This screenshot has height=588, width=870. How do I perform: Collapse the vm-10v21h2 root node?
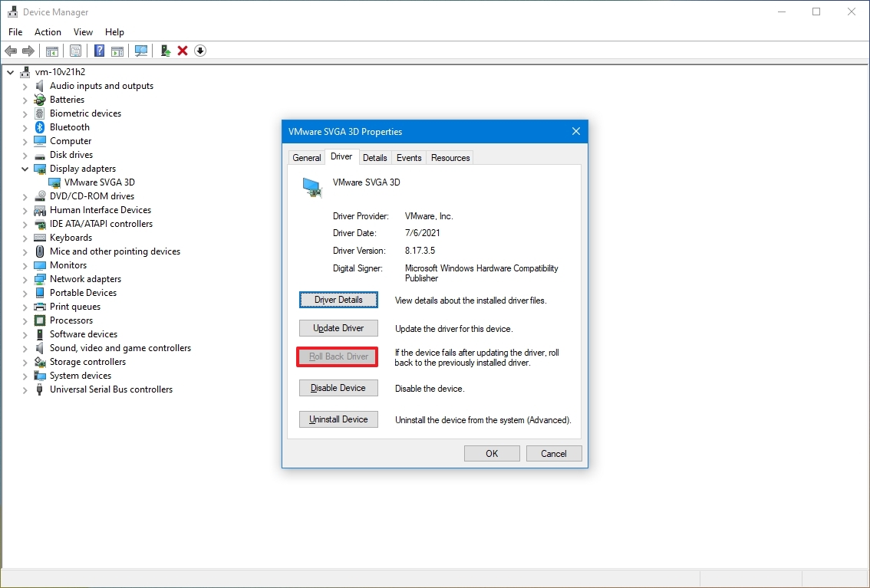pyautogui.click(x=10, y=72)
